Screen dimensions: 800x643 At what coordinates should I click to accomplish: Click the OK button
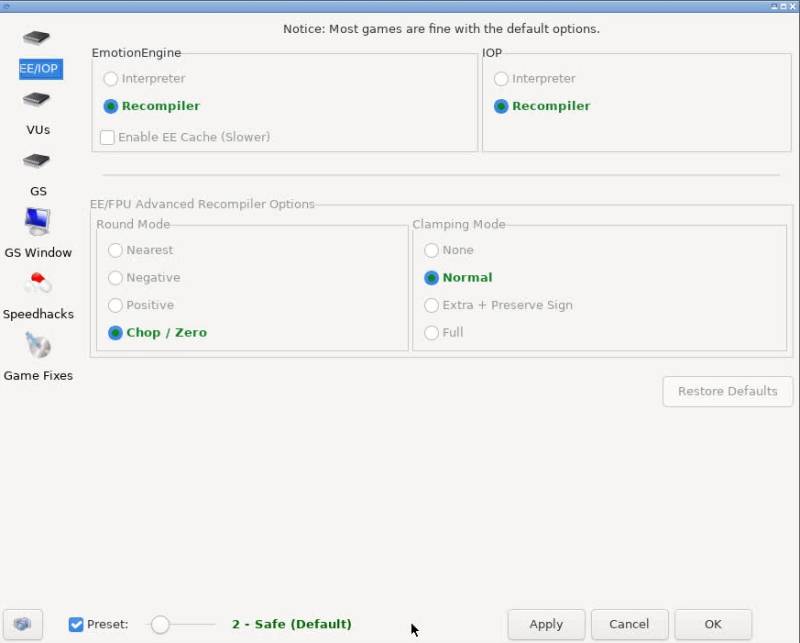pos(713,624)
